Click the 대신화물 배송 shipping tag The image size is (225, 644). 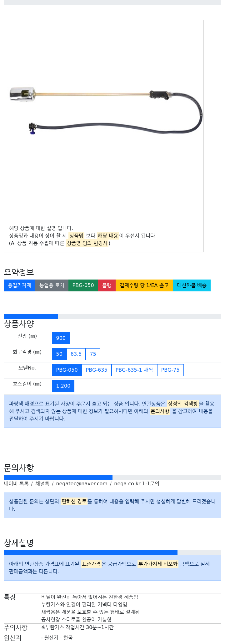(192, 285)
